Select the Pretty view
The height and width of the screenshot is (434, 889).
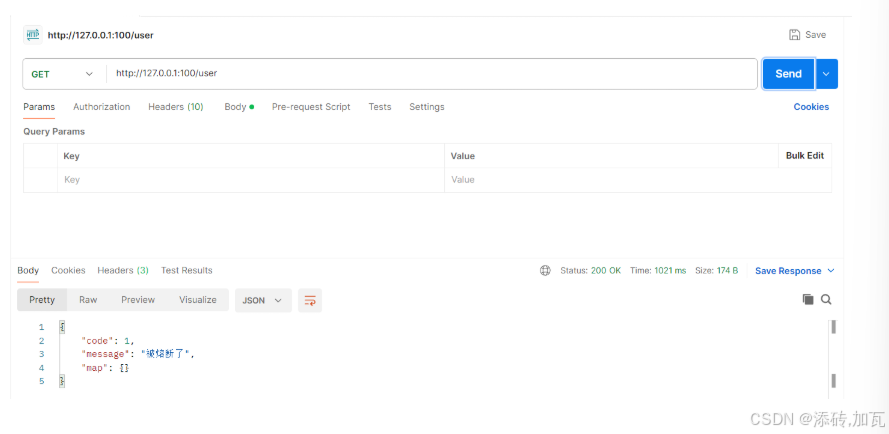click(x=42, y=300)
